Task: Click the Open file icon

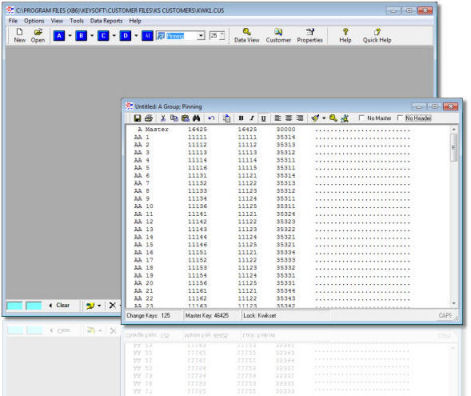Action: click(38, 35)
